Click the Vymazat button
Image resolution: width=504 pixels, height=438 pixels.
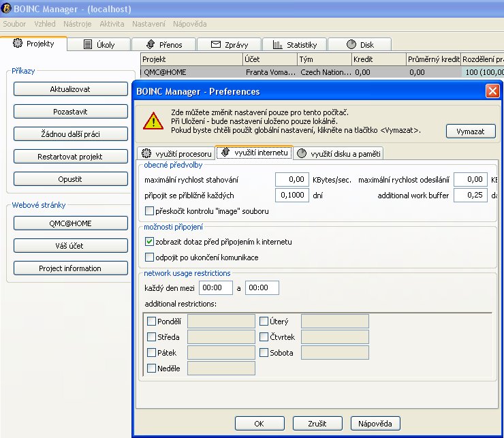pos(471,131)
